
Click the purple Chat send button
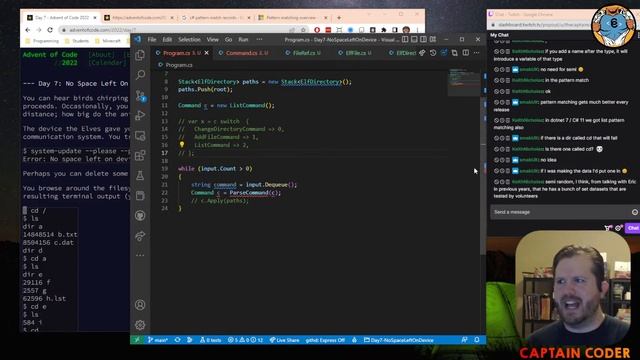[x=633, y=228]
